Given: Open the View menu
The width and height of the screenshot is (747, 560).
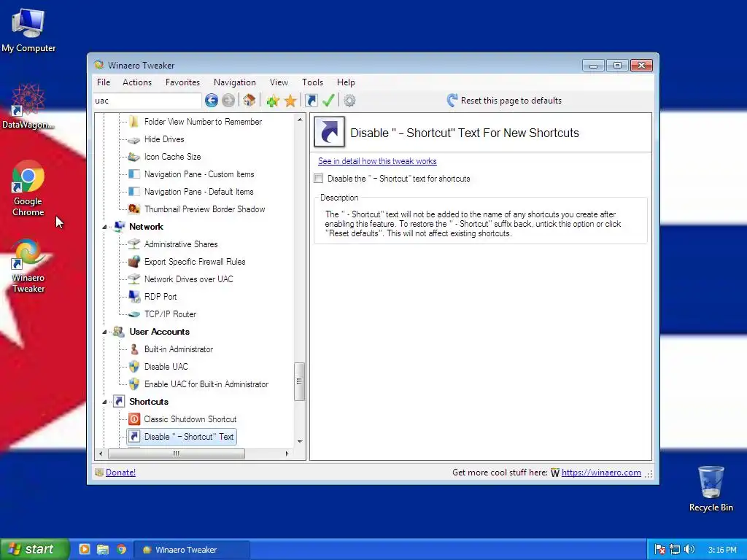Looking at the screenshot, I should click(x=279, y=82).
